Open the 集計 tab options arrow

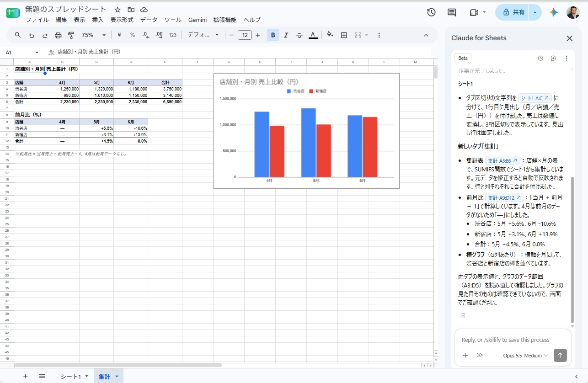117,377
